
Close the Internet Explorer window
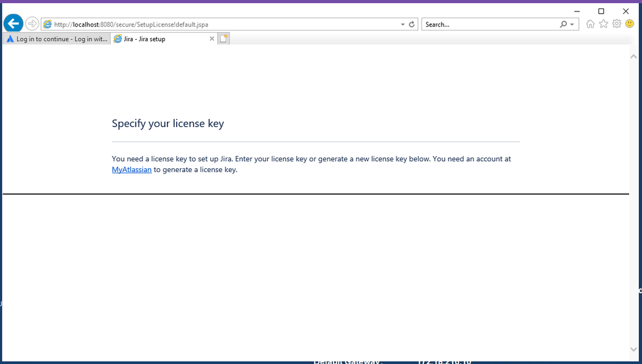(x=626, y=12)
